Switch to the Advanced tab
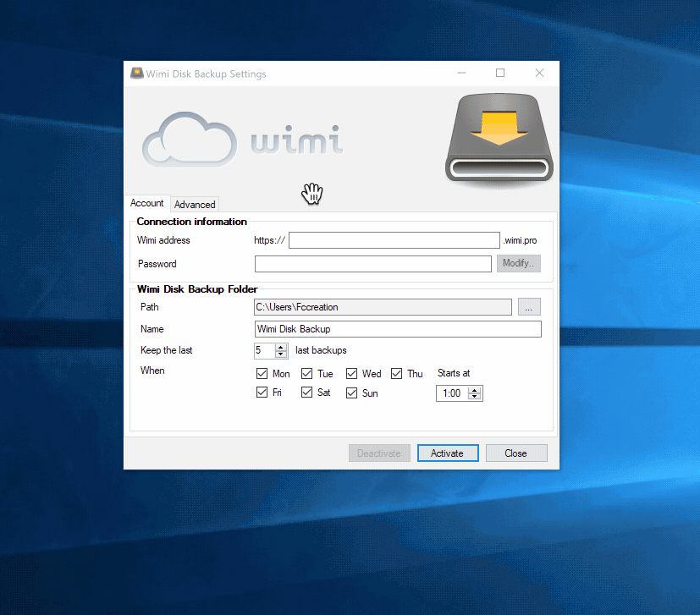Viewport: 700px width, 615px height. [x=195, y=205]
